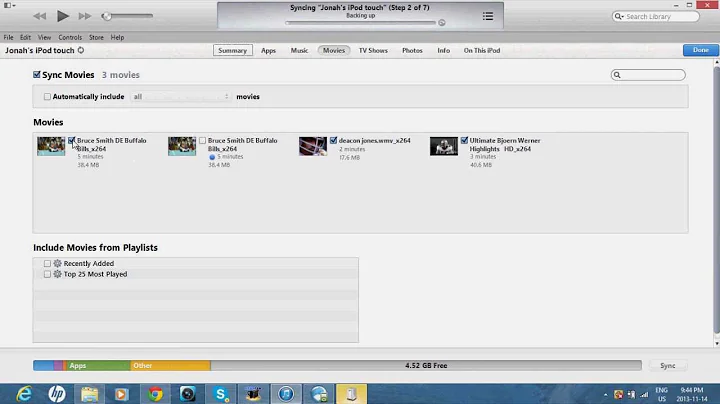This screenshot has width=720, height=404.
Task: Switch to the Photos tab
Action: pos(412,50)
